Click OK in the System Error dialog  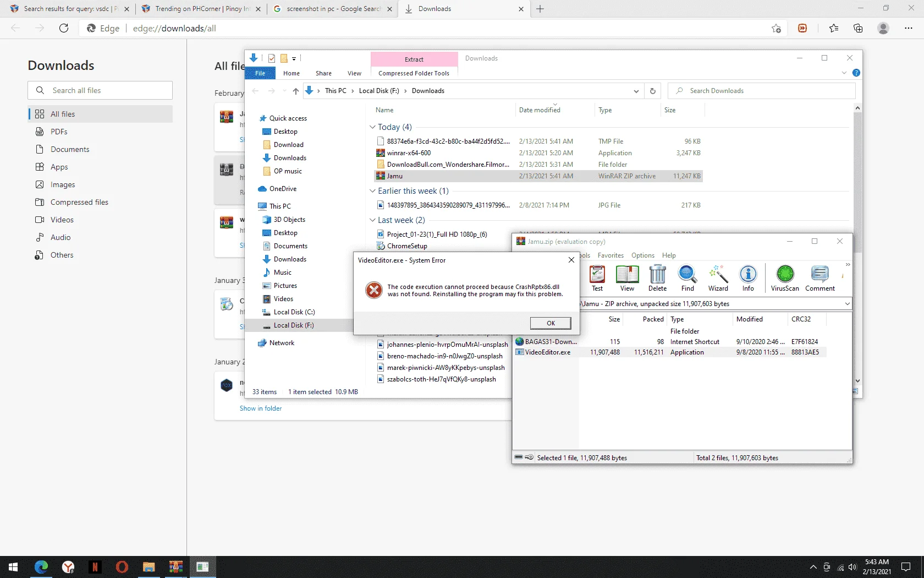[551, 323]
